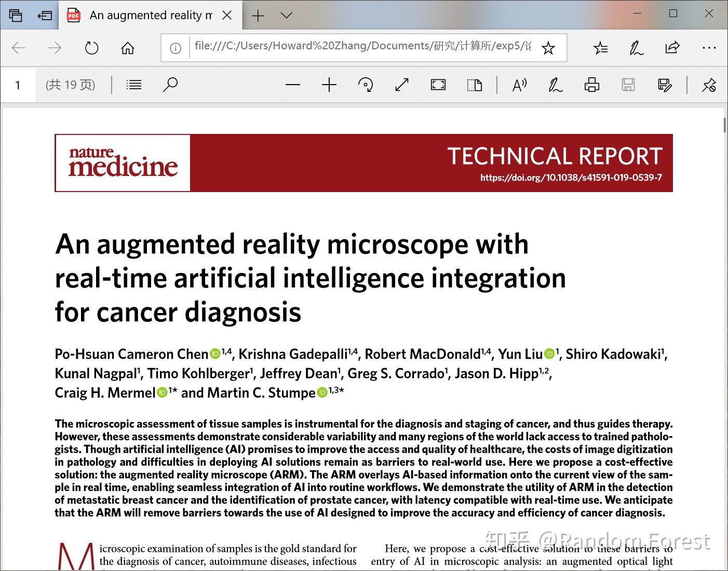The width and height of the screenshot is (728, 571).
Task: Set these tabs aside
Action: (45, 15)
